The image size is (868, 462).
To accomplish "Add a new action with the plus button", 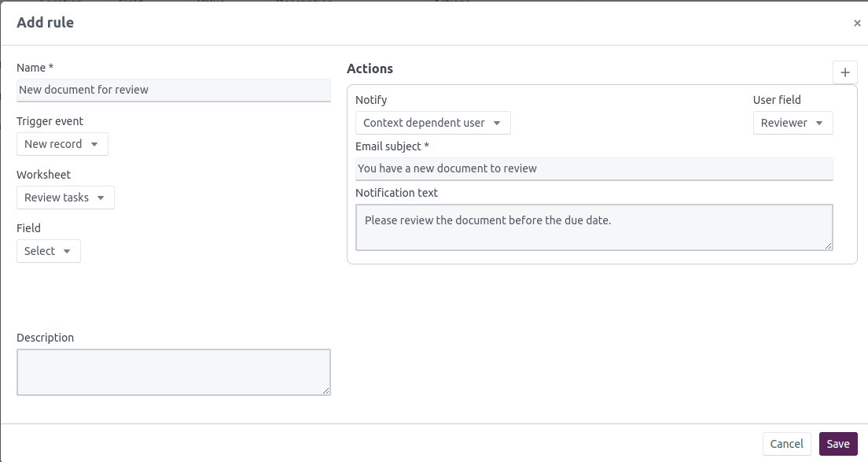I will pyautogui.click(x=845, y=72).
